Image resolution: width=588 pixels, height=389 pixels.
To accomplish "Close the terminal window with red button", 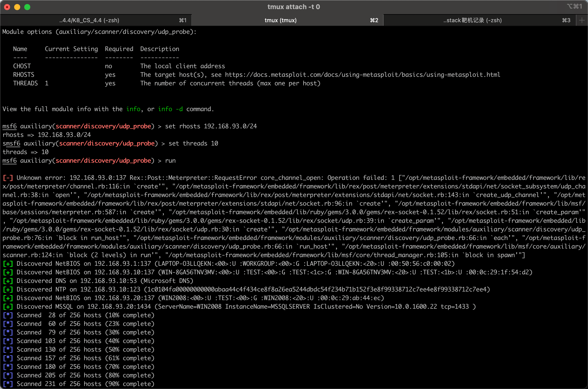I will (x=7, y=7).
